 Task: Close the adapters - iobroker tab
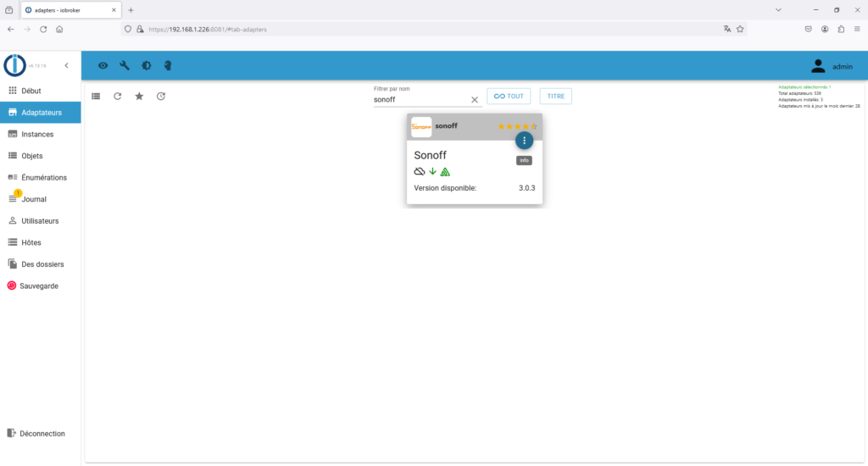[114, 10]
